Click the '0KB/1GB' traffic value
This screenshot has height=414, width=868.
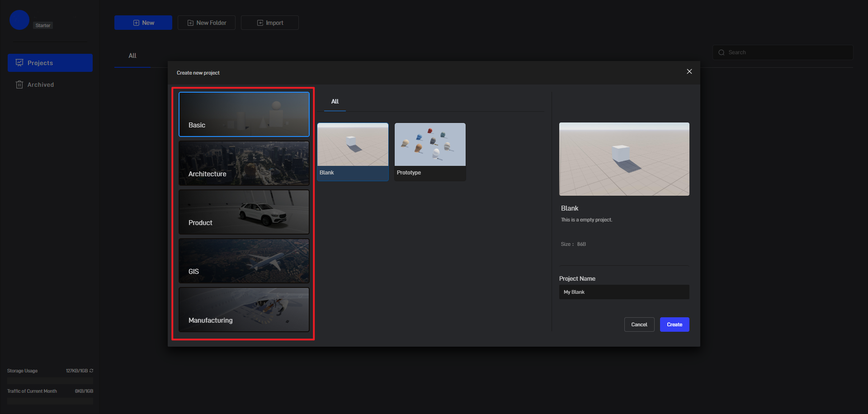(x=84, y=391)
